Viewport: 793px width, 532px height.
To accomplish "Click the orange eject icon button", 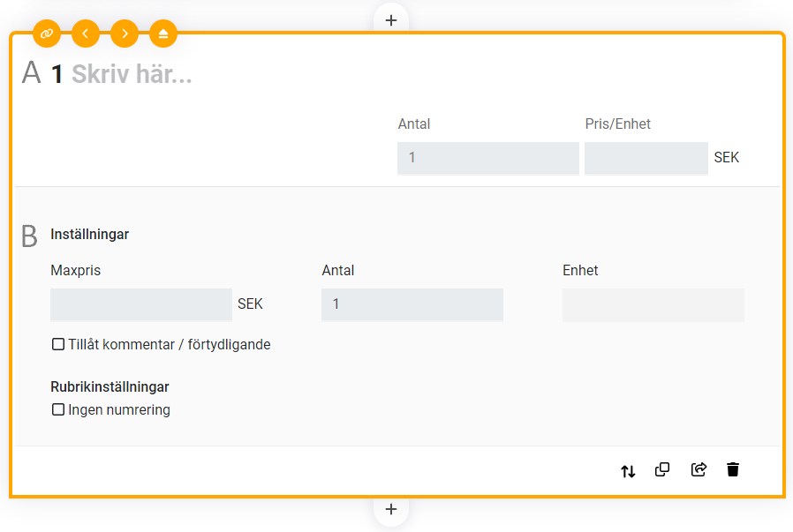I will pos(163,34).
